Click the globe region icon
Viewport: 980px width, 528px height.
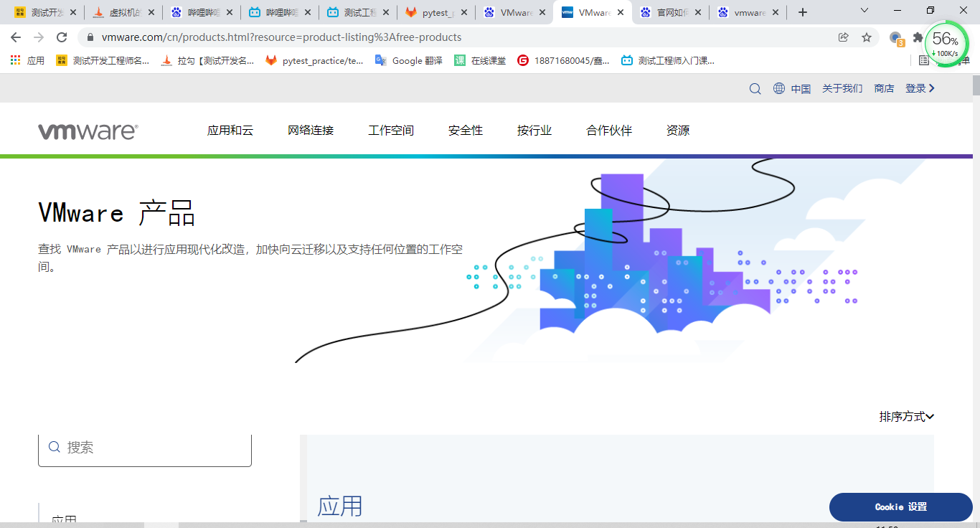(779, 89)
